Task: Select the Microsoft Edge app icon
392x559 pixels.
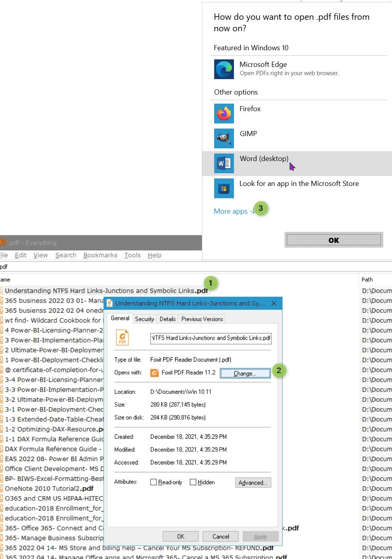Action: tap(224, 69)
